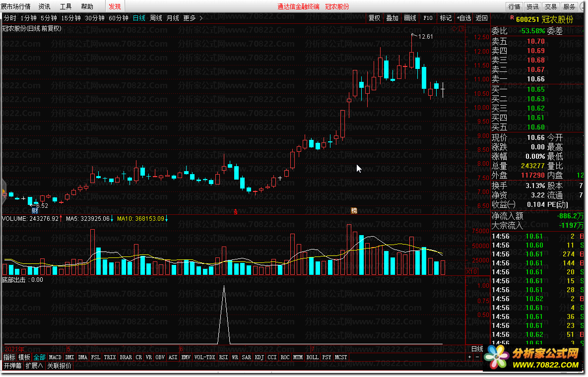Image resolution: width=588 pixels, height=377 pixels.
Task: Click the small square icon at chart top-right
Action: pyautogui.click(x=461, y=28)
